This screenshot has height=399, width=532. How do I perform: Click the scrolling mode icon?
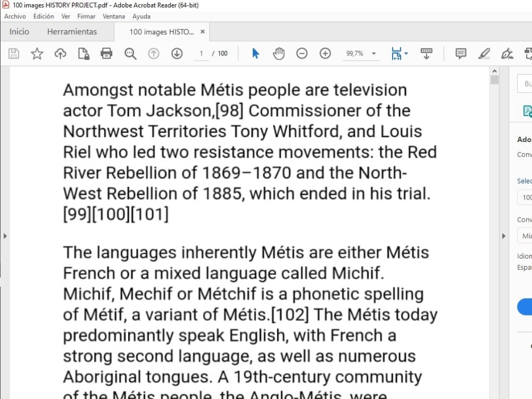(x=427, y=54)
